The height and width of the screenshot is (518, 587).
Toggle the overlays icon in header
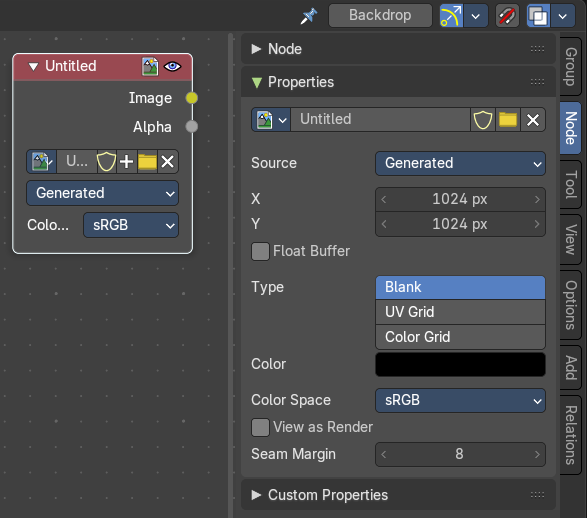[538, 15]
